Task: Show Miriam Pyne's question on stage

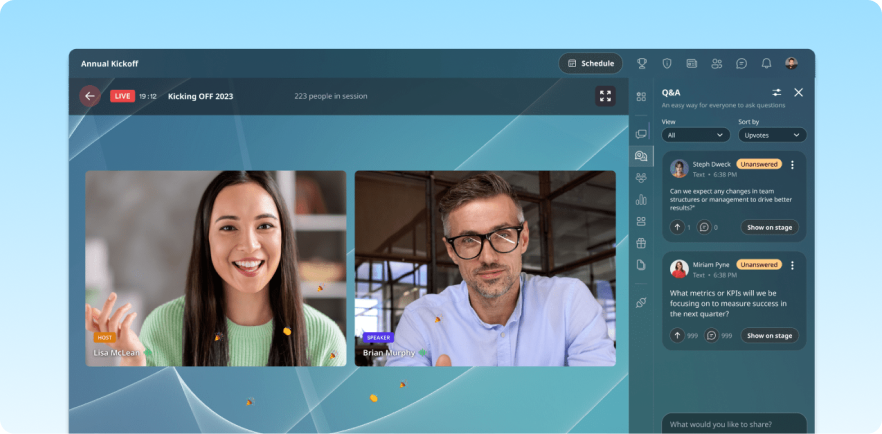Action: click(x=769, y=336)
